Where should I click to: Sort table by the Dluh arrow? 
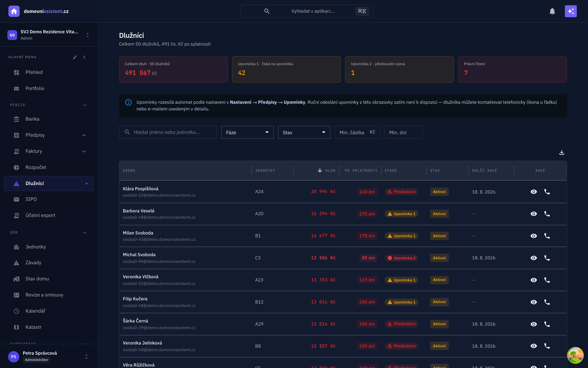pos(320,170)
